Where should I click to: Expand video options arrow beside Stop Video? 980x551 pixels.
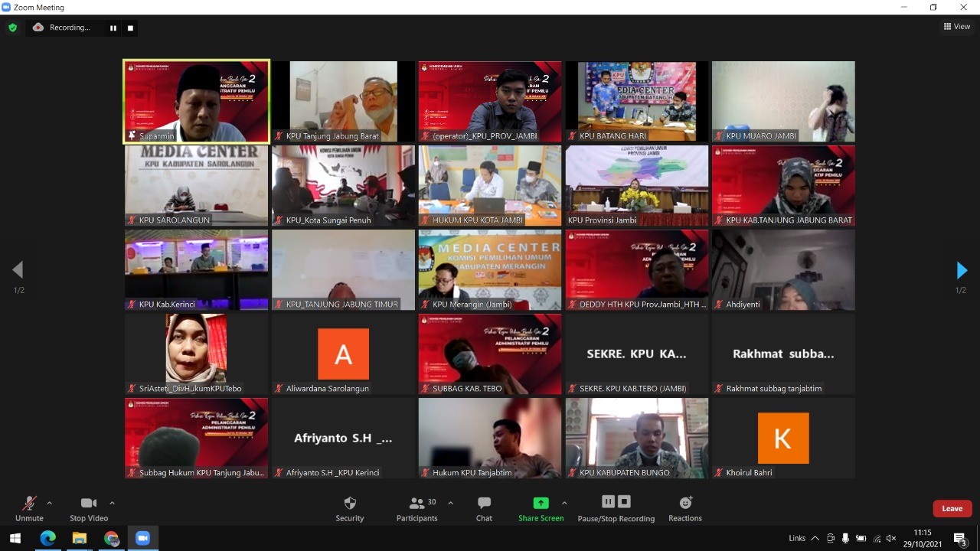click(112, 503)
